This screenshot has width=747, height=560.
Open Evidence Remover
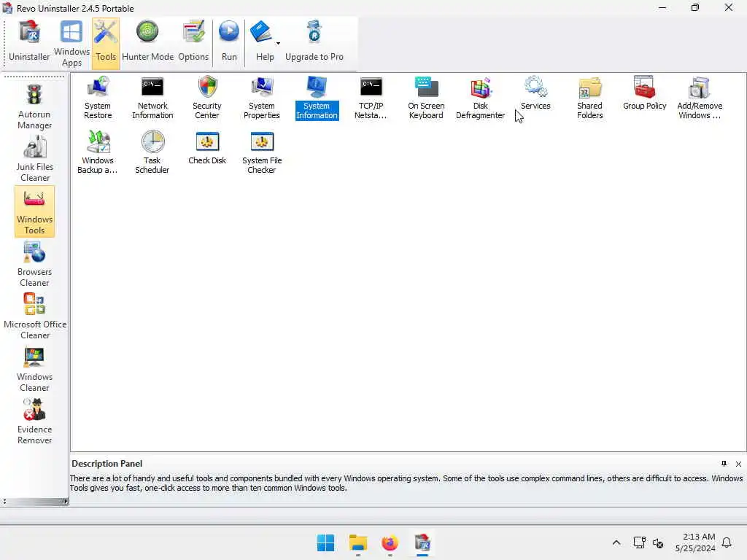coord(34,422)
